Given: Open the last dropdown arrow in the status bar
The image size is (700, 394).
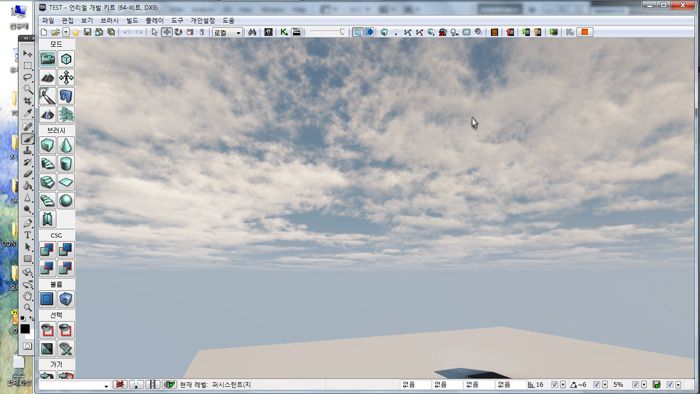Looking at the screenshot, I should click(678, 385).
